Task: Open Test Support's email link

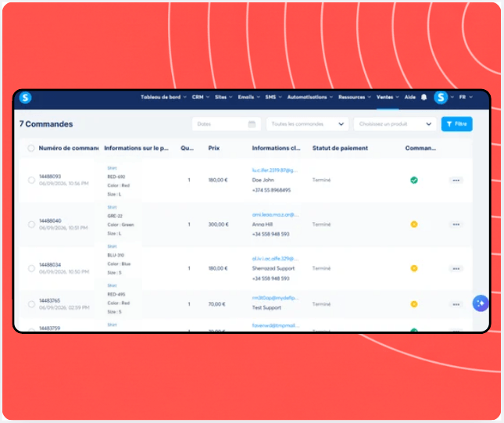Action: point(276,298)
